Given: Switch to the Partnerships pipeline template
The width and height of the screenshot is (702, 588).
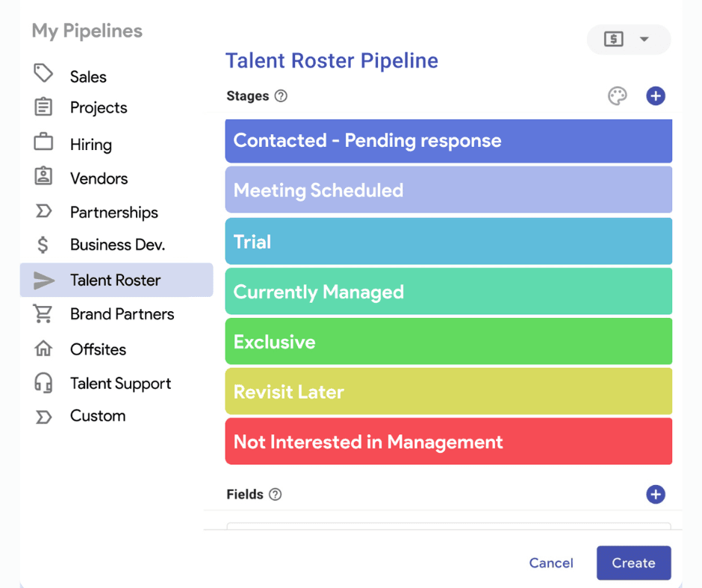Looking at the screenshot, I should [x=114, y=212].
